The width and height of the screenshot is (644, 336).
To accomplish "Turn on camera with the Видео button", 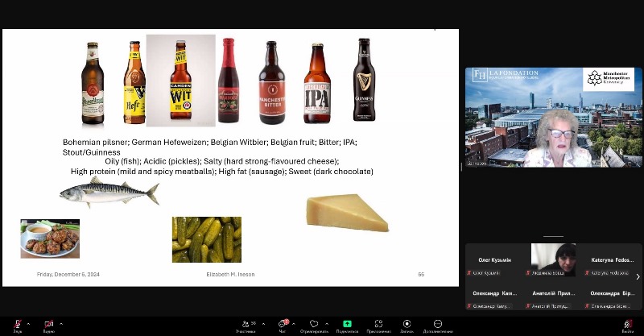I will (x=48, y=326).
